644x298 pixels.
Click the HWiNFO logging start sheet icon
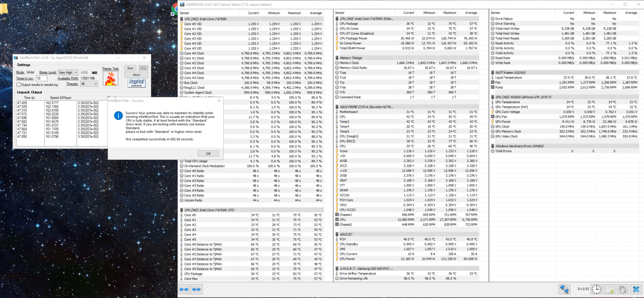[x=610, y=289]
